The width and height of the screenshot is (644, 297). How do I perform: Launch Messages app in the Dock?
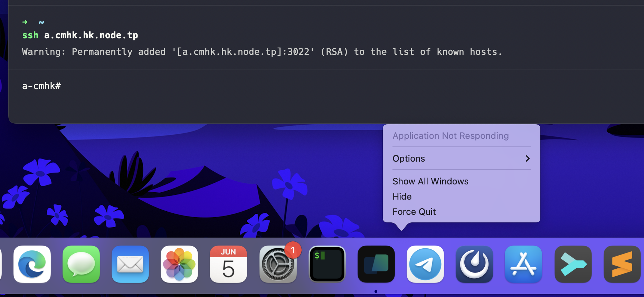[81, 264]
